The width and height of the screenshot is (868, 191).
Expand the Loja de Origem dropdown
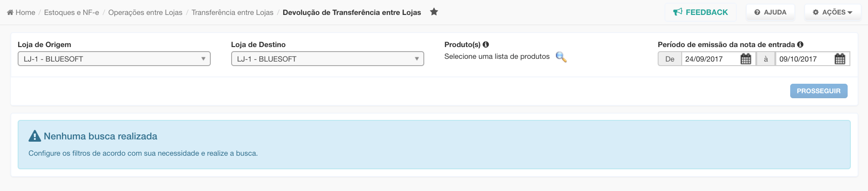[114, 59]
